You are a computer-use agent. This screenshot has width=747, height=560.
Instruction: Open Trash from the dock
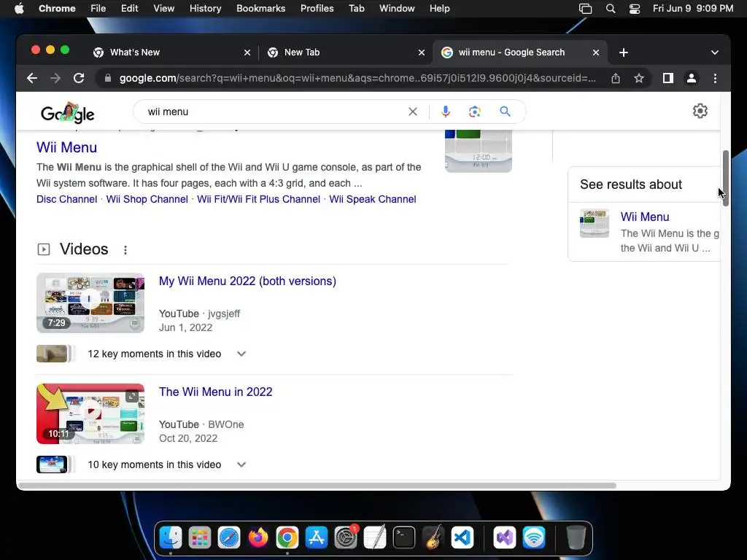[576, 537]
